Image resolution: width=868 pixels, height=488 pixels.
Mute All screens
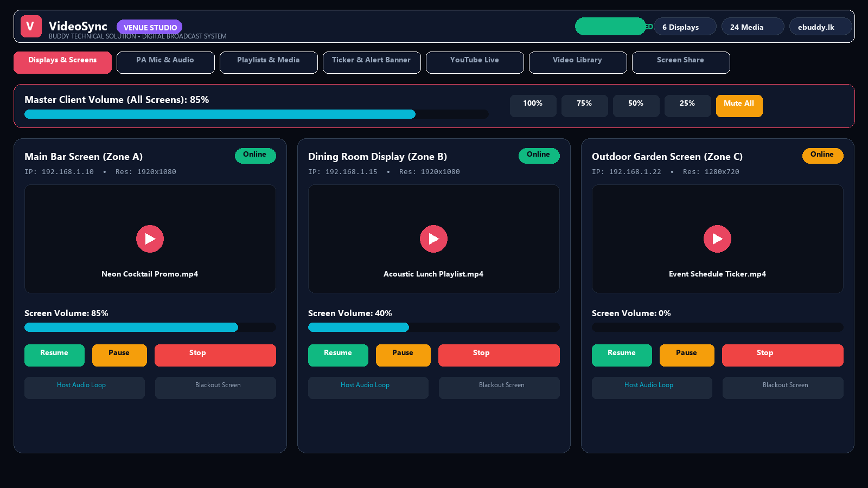[x=739, y=106]
